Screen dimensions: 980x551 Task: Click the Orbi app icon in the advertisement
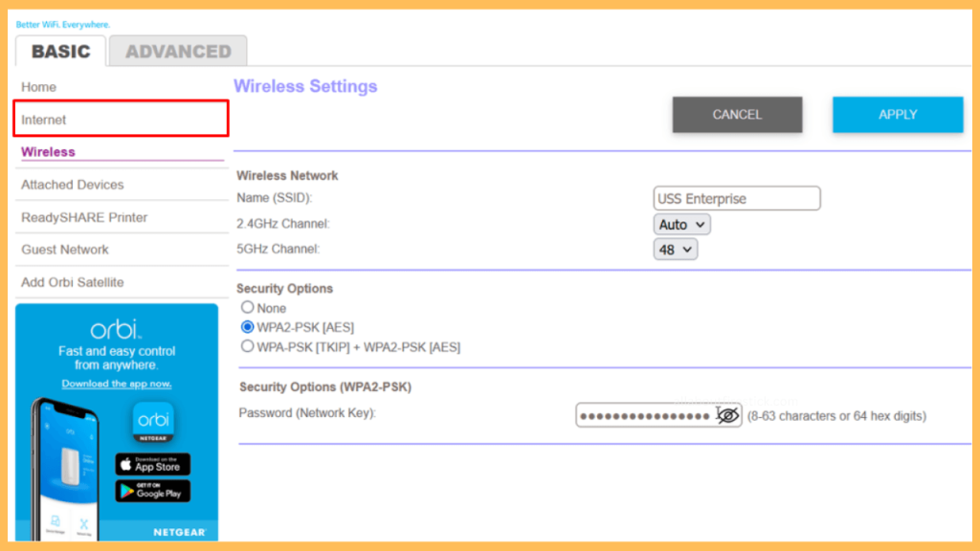click(x=153, y=423)
